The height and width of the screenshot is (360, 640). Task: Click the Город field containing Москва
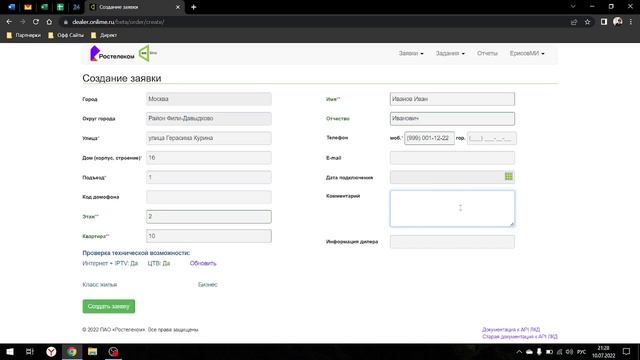(209, 99)
